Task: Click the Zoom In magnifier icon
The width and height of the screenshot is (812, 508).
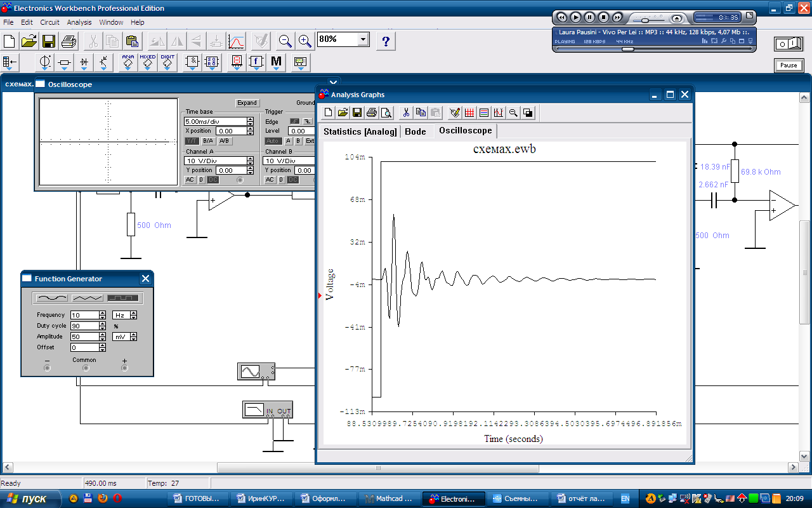Action: click(x=305, y=42)
